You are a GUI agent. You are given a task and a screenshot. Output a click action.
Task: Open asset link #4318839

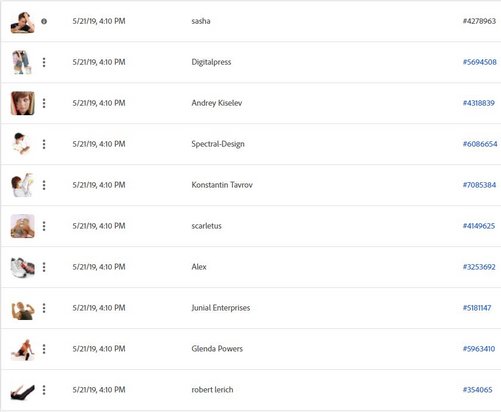(479, 103)
